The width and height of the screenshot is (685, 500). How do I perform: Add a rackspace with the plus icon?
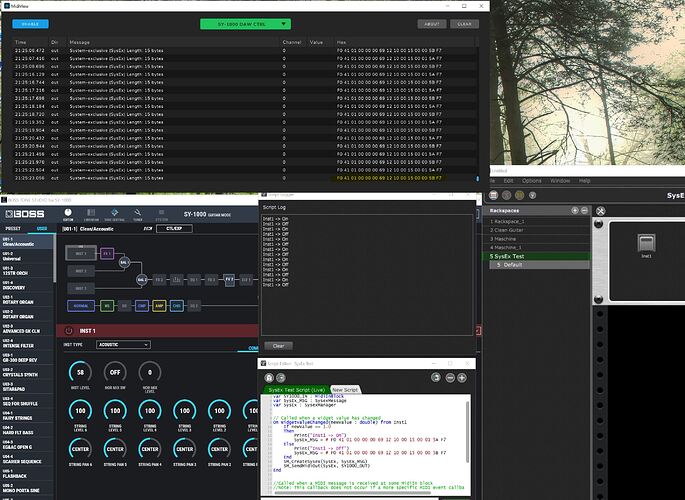(x=575, y=210)
